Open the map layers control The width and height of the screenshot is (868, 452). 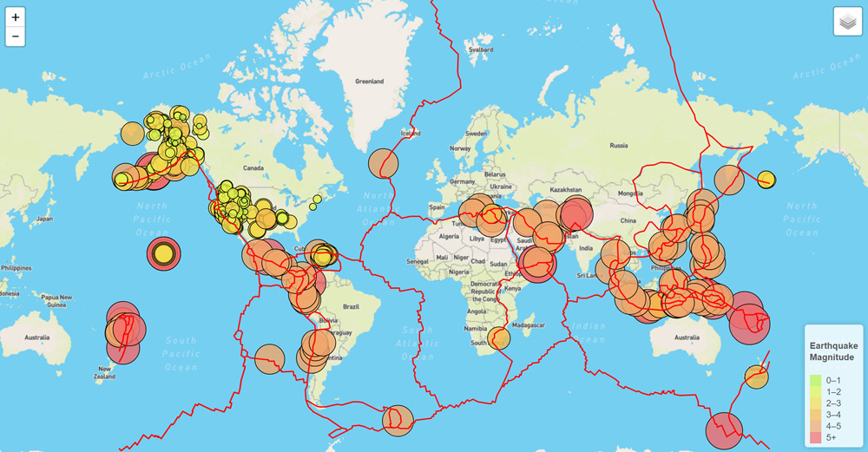(x=847, y=22)
